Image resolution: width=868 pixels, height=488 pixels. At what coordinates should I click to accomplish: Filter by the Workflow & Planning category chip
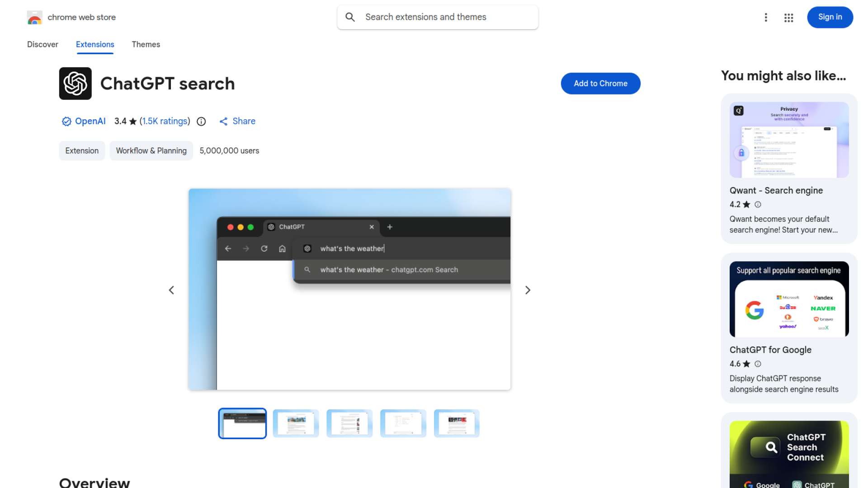coord(151,150)
